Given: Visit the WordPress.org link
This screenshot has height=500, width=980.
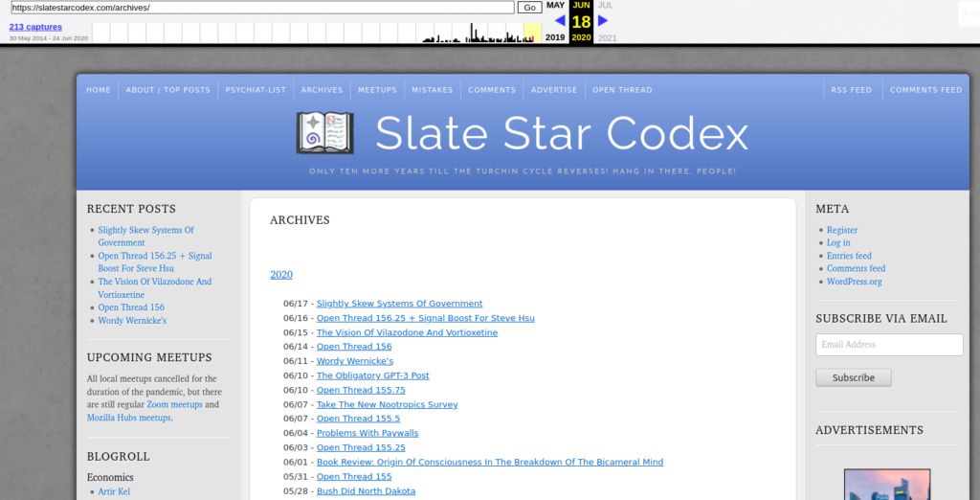Looking at the screenshot, I should (x=855, y=282).
